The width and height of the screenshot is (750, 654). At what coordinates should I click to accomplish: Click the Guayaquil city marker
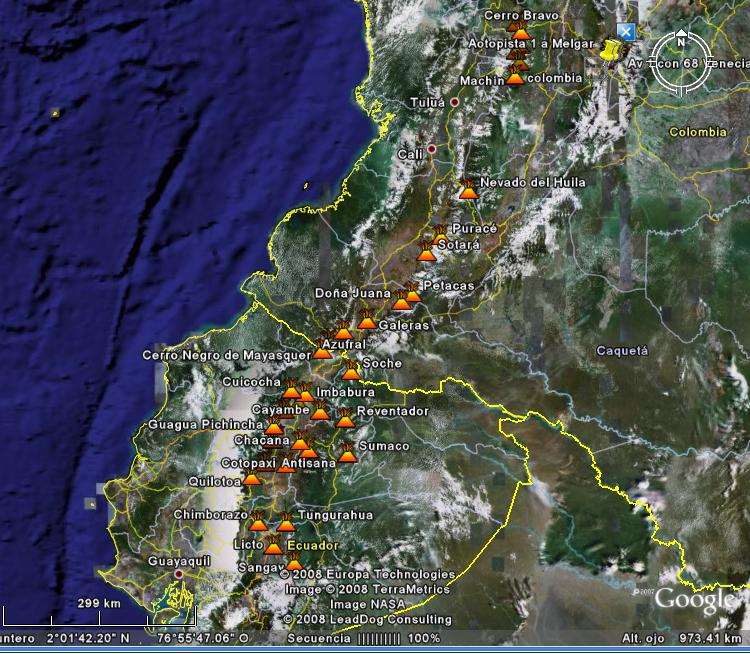click(x=179, y=575)
